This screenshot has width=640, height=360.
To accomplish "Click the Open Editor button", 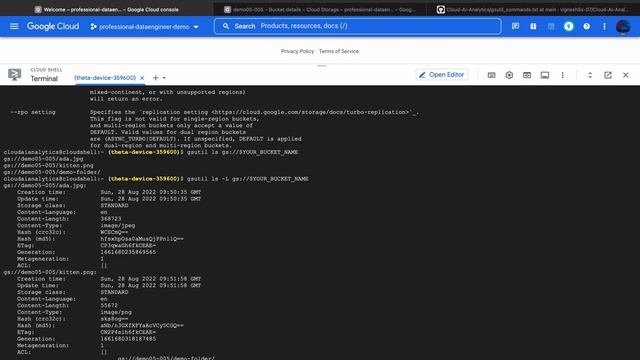I will click(x=442, y=75).
